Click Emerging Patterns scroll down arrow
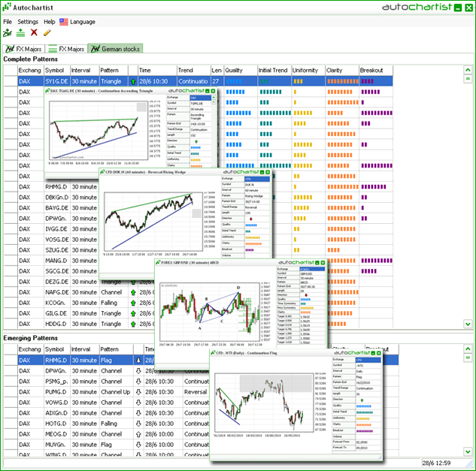Viewport: 476px width, 471px height. pos(468,451)
